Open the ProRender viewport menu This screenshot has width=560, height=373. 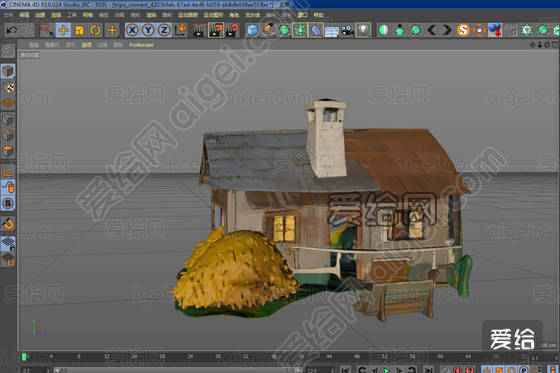coord(141,45)
